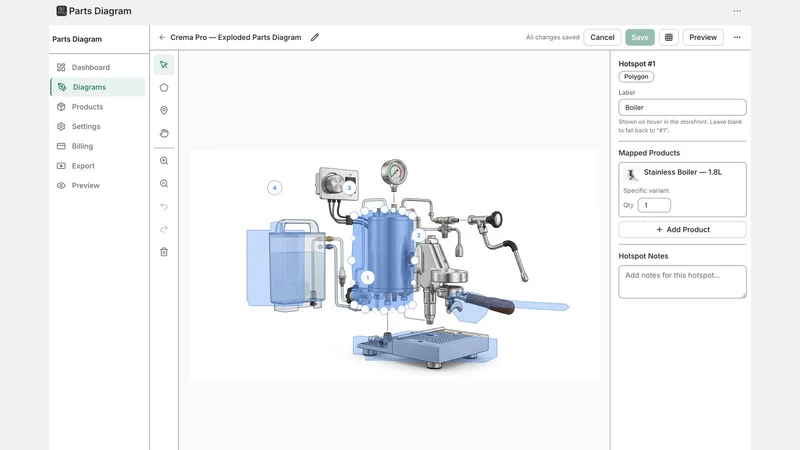Zoom in on the canvas
This screenshot has height=450, width=800.
[164, 161]
